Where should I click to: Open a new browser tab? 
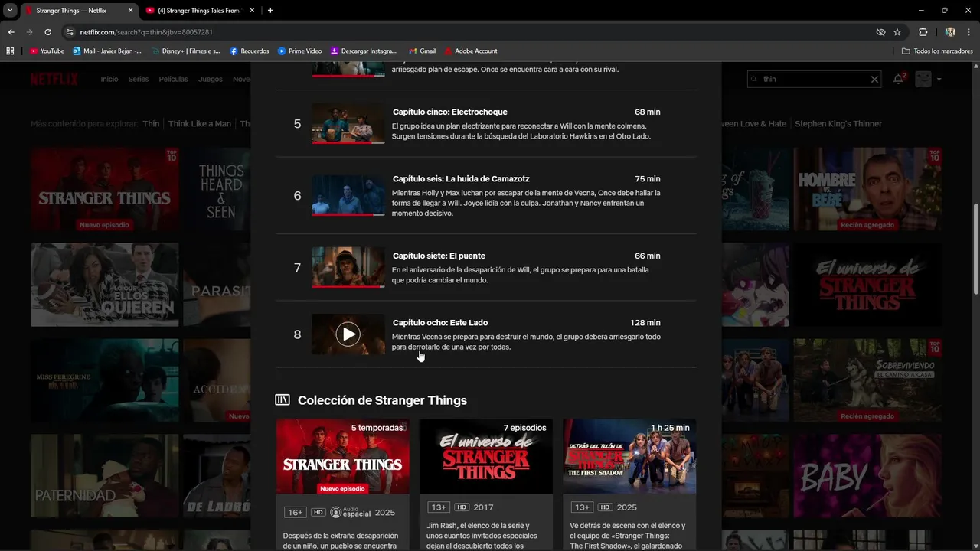pyautogui.click(x=270, y=10)
